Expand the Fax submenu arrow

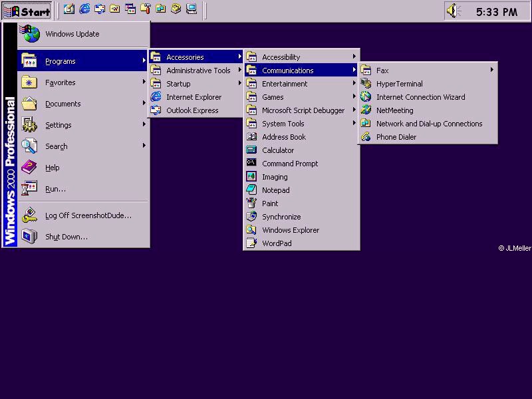492,70
